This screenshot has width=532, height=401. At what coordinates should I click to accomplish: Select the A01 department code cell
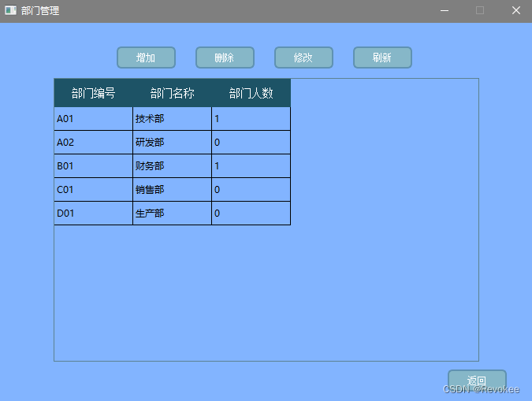click(93, 119)
